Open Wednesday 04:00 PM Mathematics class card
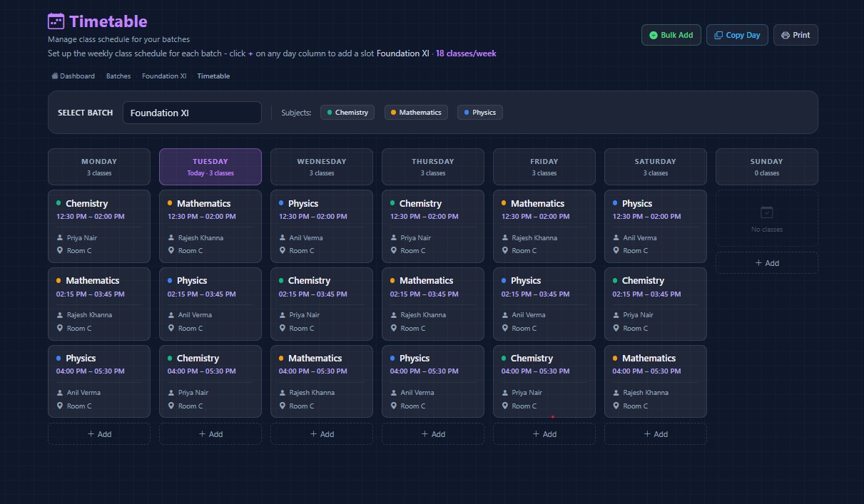The height and width of the screenshot is (504, 864). click(x=322, y=381)
